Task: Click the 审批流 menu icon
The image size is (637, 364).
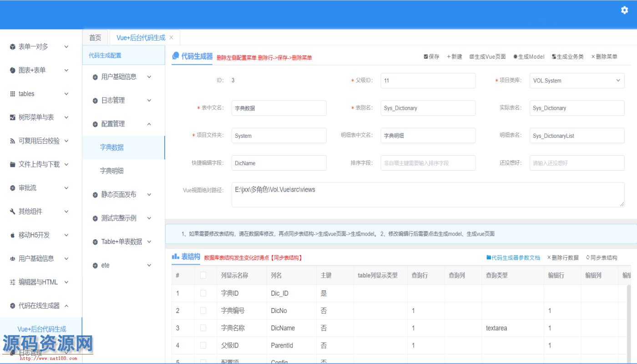Action: (x=13, y=188)
